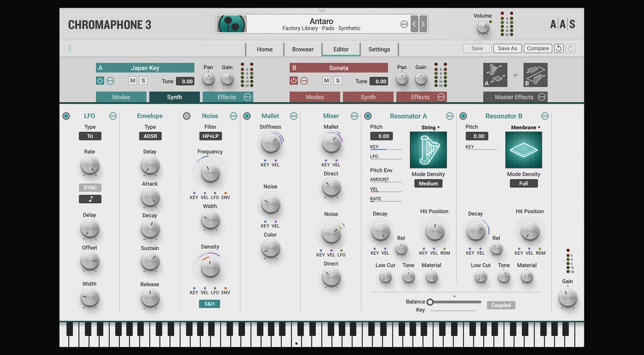Screen dimensions: 644x355
Task: Open layer B Effects options ellipsis
Action: click(441, 97)
